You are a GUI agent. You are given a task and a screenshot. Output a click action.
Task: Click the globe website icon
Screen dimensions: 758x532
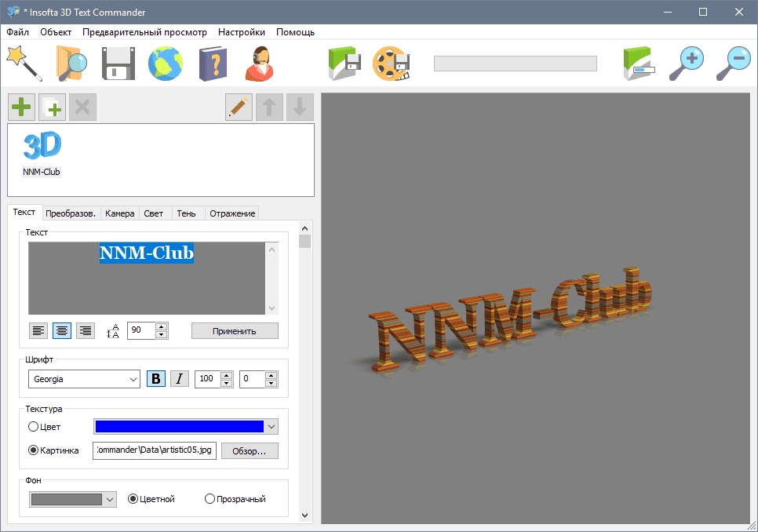coord(166,64)
